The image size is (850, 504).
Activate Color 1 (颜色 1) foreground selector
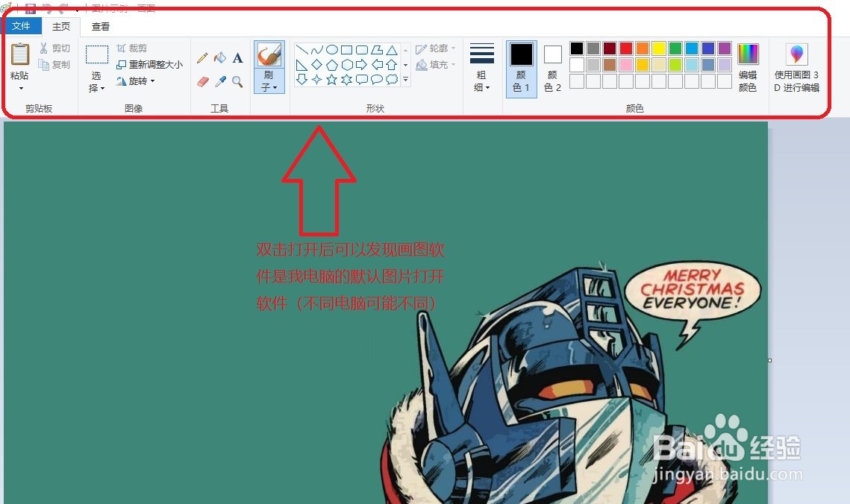click(522, 68)
